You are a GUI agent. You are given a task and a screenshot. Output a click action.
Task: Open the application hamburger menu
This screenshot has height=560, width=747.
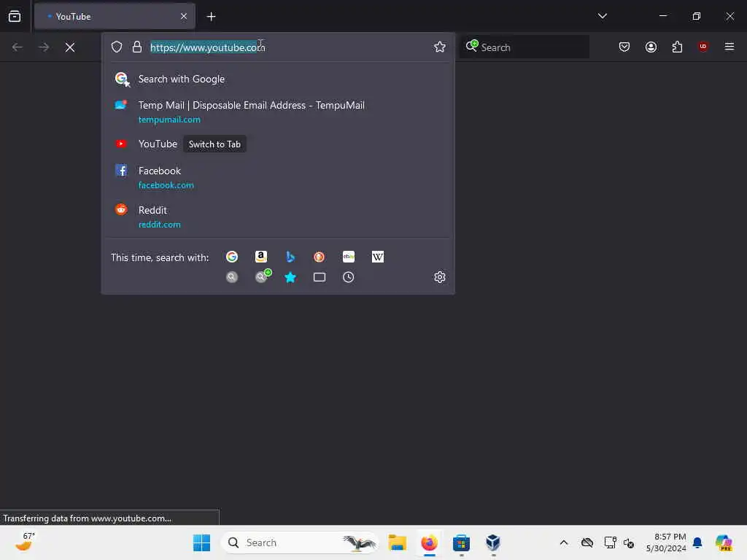[729, 47]
